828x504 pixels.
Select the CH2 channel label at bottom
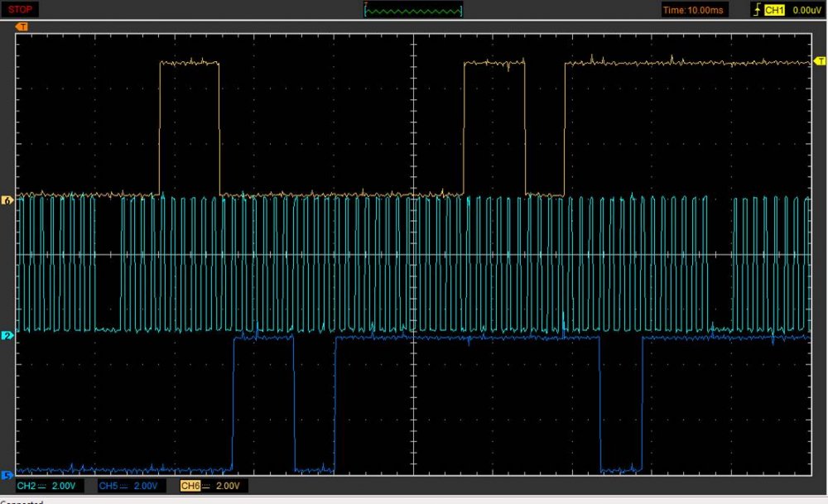[x=26, y=486]
